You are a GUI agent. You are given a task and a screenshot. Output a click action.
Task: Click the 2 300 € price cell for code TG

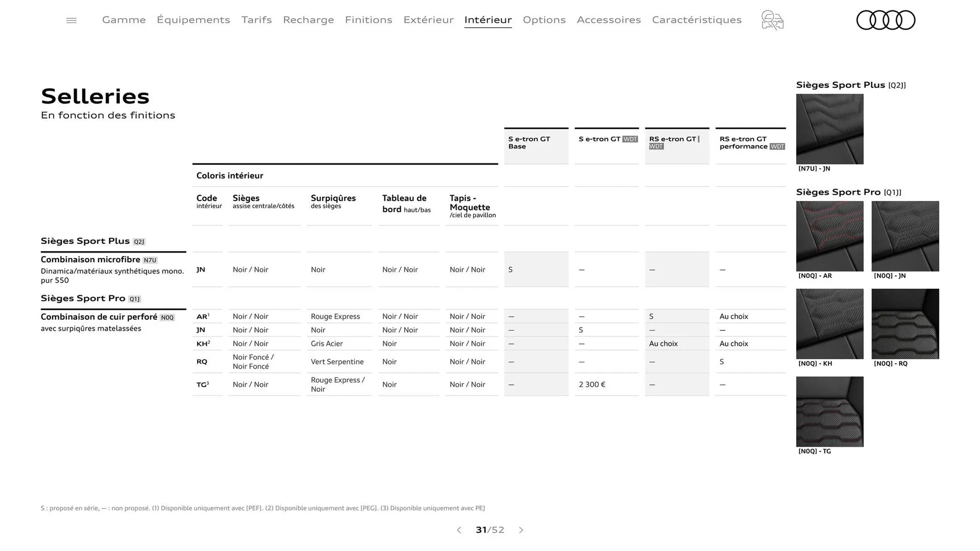[592, 384]
